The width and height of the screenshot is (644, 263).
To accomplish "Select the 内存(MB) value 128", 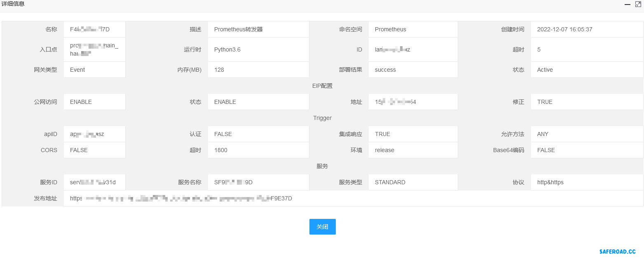I will tap(219, 70).
